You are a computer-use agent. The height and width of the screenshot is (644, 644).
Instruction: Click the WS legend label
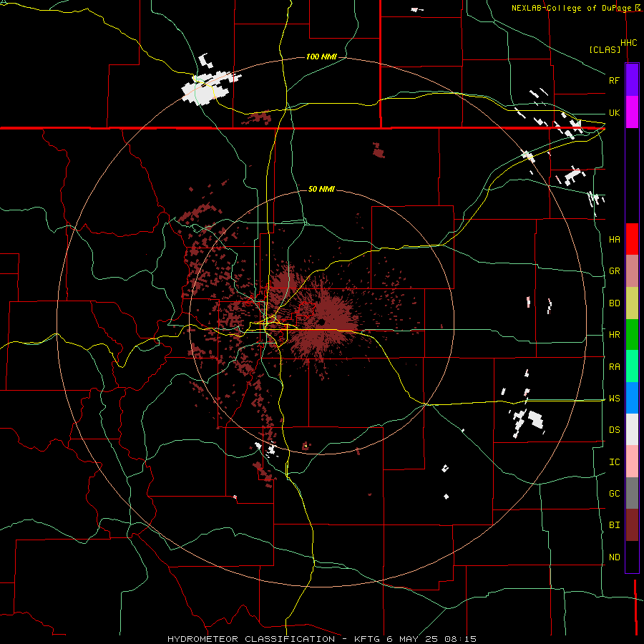click(615, 399)
